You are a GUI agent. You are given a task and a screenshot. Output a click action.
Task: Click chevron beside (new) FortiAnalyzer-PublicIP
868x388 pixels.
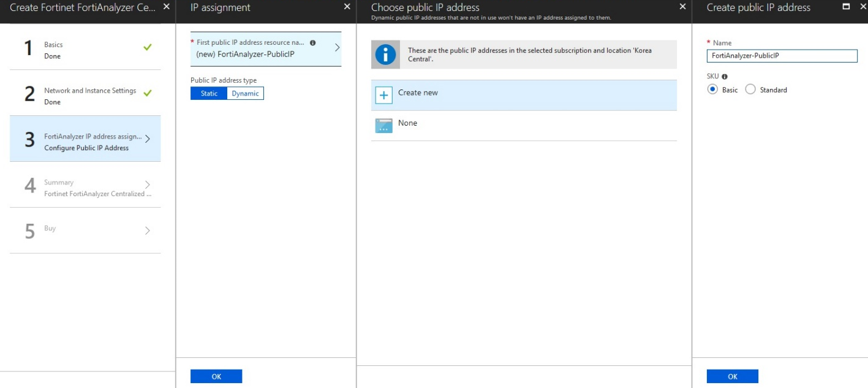point(337,48)
